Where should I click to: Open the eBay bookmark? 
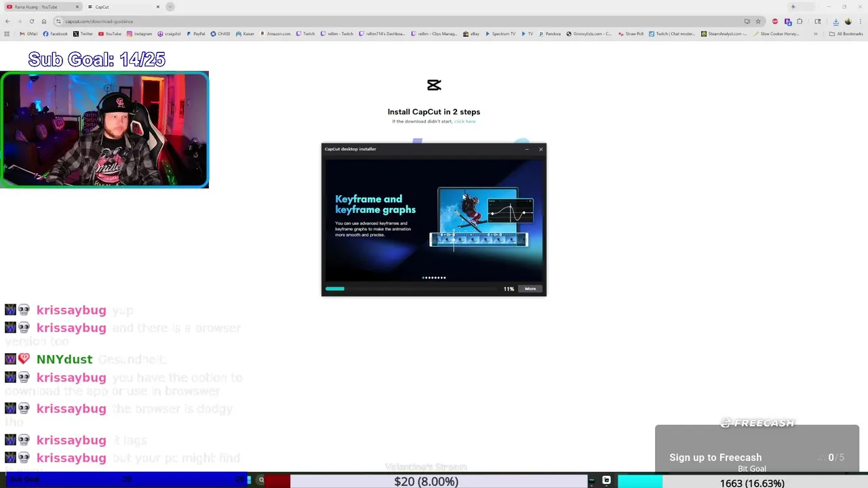tap(471, 33)
